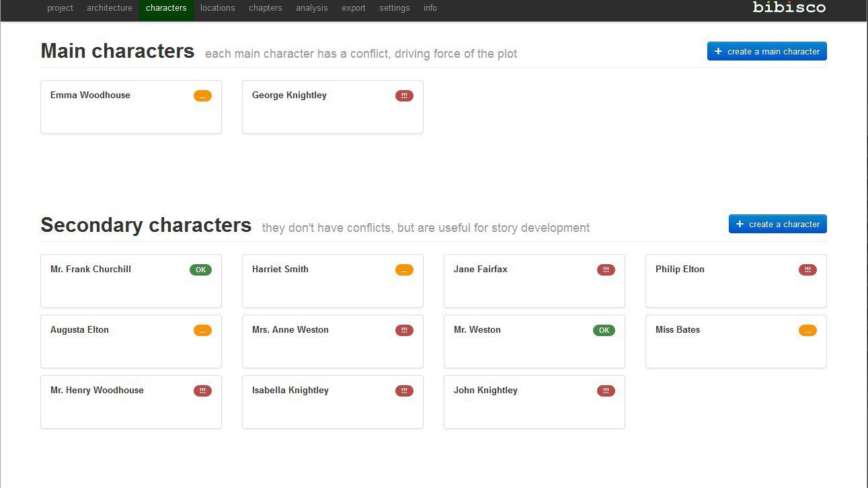Image resolution: width=868 pixels, height=488 pixels.
Task: Click Philip Elton red status badge
Action: click(807, 270)
